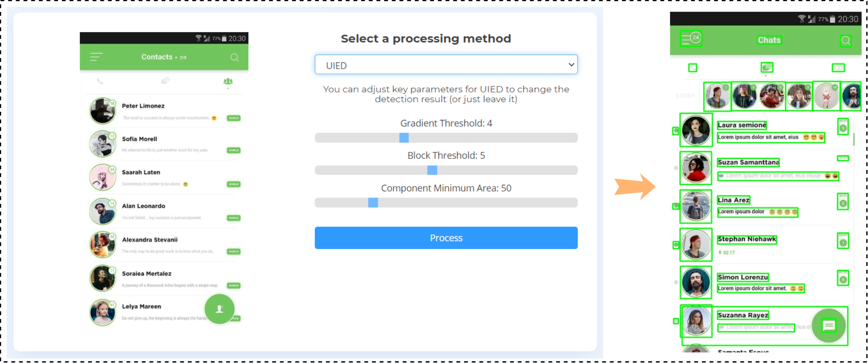
Task: Select the Laura semione chat name
Action: pyautogui.click(x=742, y=125)
